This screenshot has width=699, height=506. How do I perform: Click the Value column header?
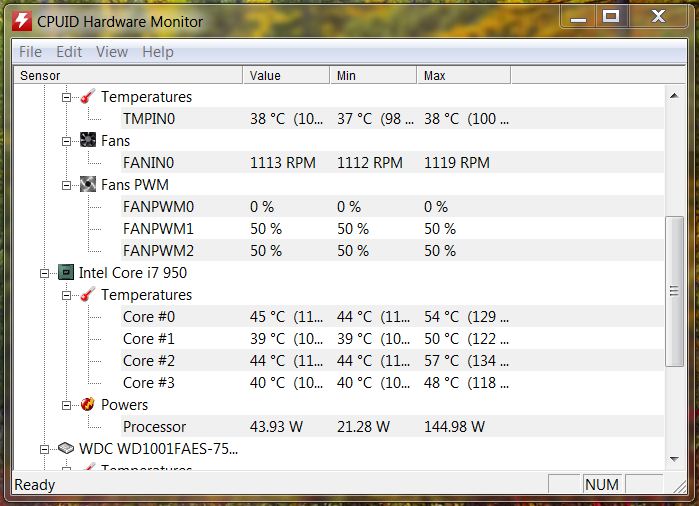click(286, 75)
